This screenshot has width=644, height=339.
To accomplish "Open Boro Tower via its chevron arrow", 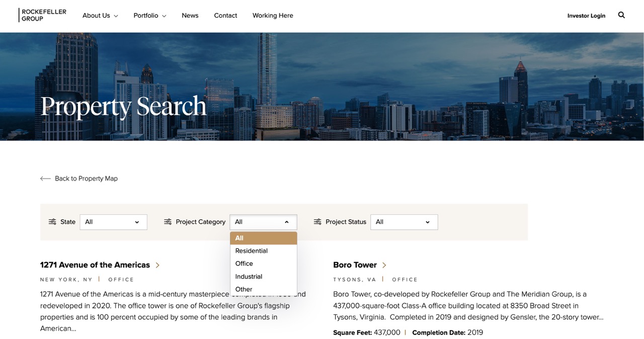I will [384, 265].
